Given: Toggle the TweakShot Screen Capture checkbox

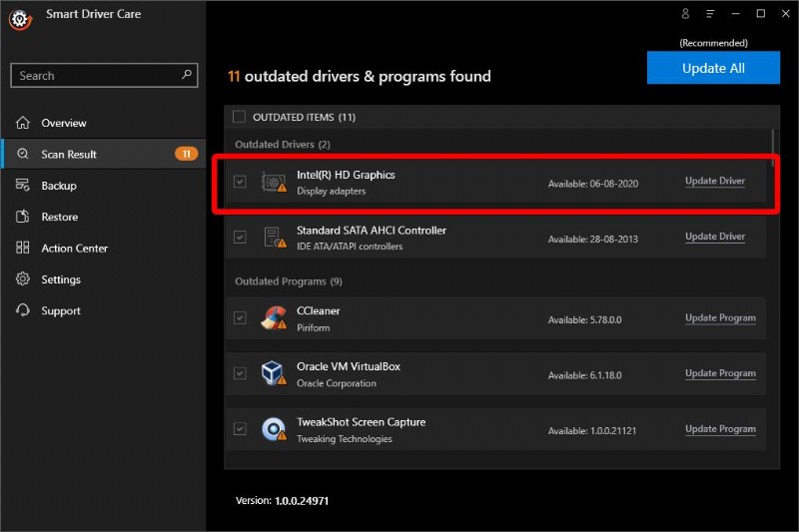Looking at the screenshot, I should click(x=240, y=429).
